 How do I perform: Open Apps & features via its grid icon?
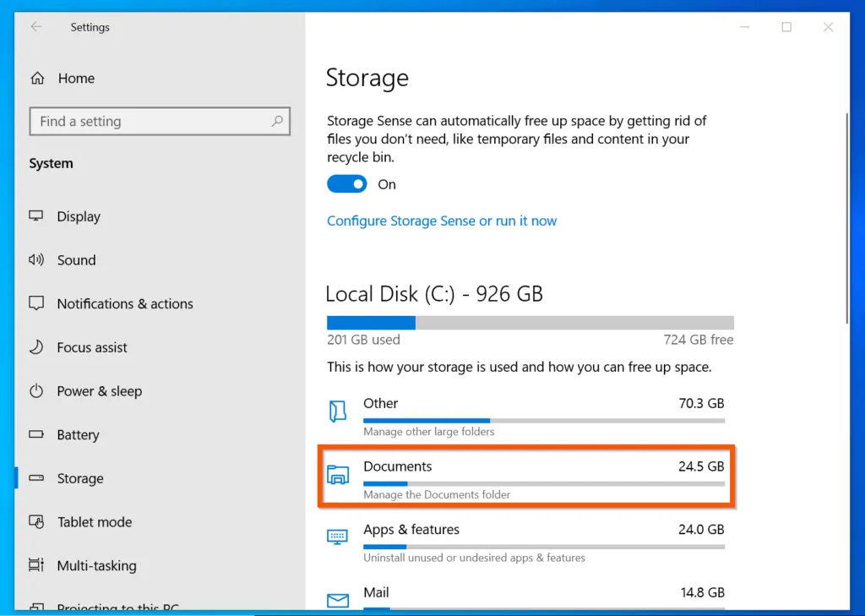337,537
